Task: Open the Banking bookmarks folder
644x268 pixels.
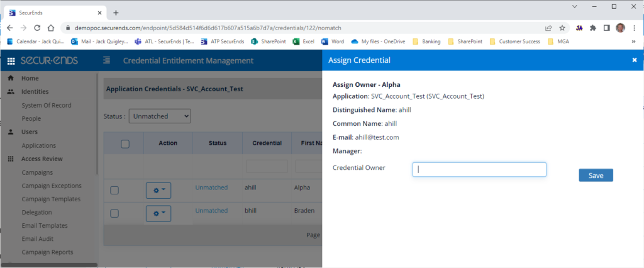Action: [x=426, y=41]
